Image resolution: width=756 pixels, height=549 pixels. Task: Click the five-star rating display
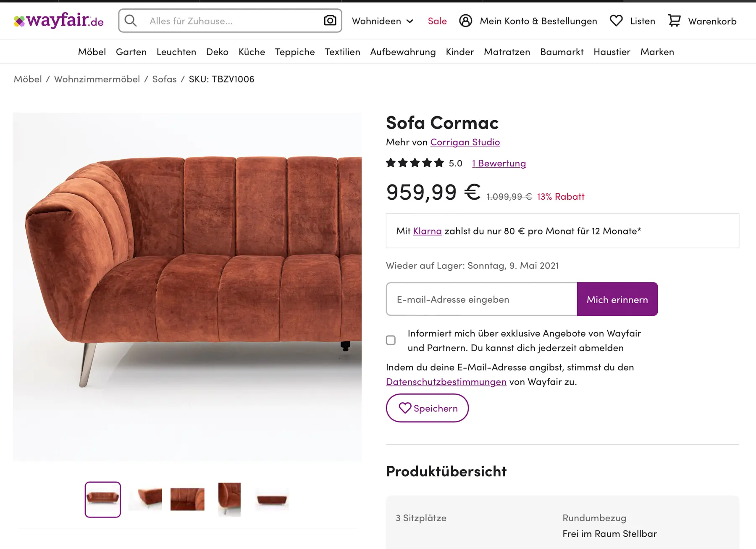point(414,163)
